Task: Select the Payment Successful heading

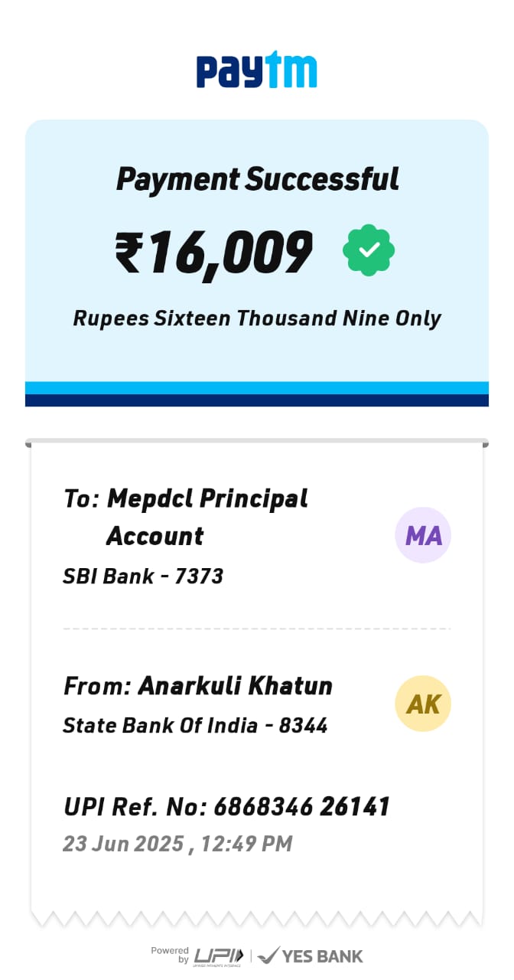Action: (x=257, y=179)
